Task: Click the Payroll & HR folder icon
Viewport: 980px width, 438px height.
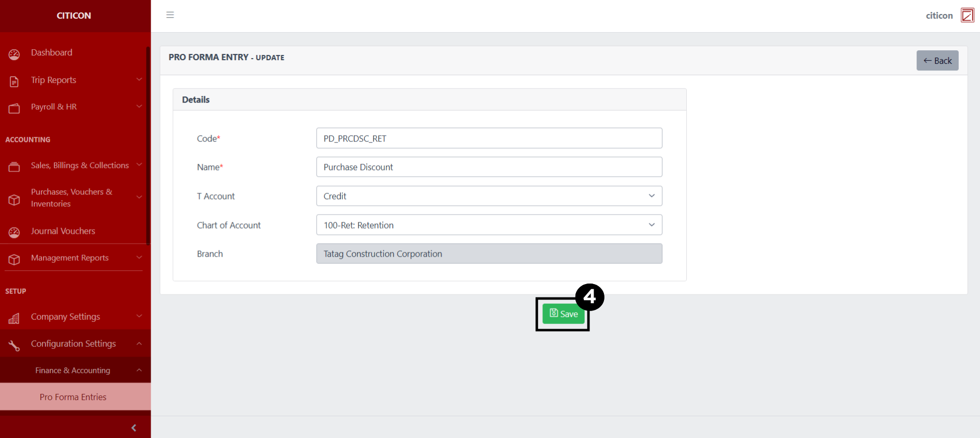Action: click(x=14, y=108)
